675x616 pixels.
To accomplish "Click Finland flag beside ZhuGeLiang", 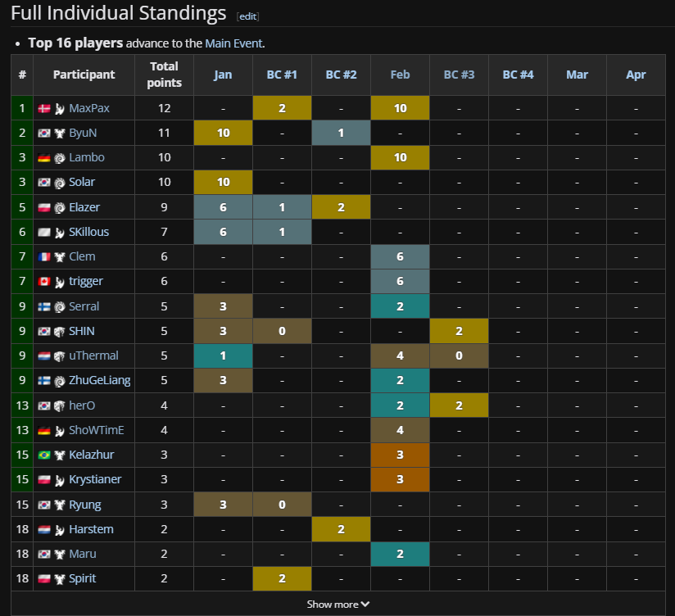I will (x=44, y=380).
